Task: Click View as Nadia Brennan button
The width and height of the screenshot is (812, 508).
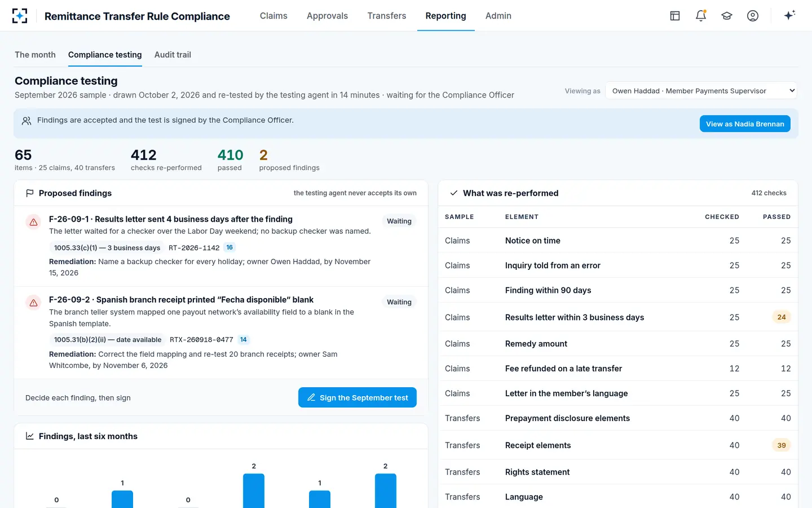Action: 745,124
